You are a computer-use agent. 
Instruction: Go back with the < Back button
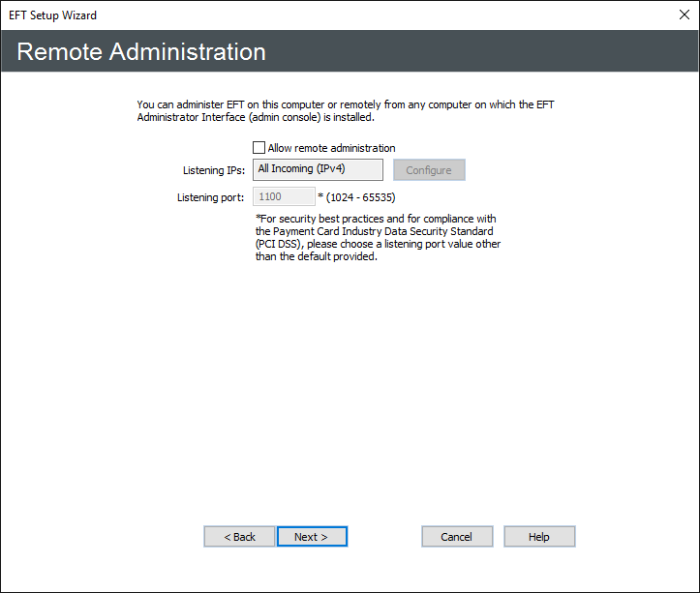point(239,537)
